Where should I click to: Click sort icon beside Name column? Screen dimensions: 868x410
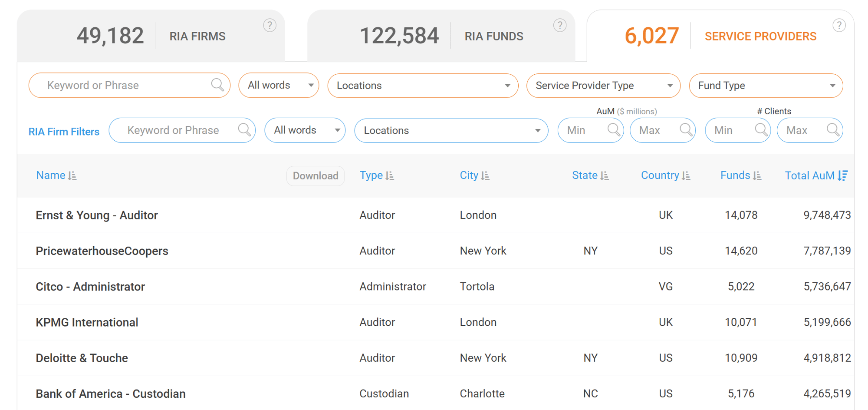pos(72,175)
